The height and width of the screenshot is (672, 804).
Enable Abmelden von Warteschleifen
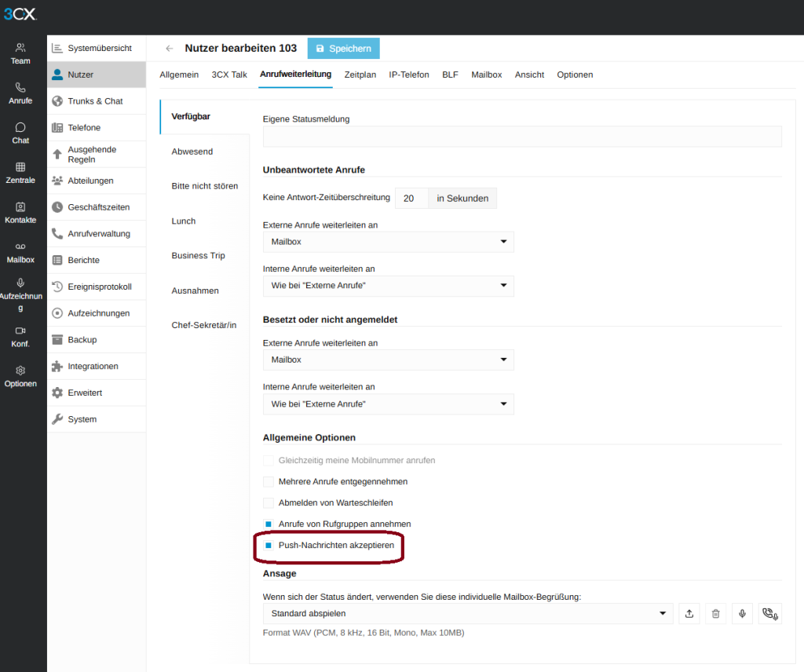tap(269, 503)
